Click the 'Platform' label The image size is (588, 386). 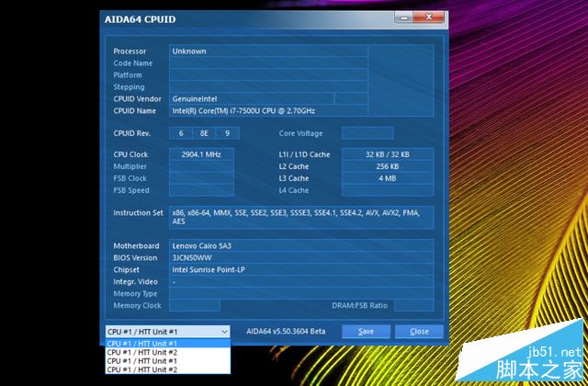point(128,75)
